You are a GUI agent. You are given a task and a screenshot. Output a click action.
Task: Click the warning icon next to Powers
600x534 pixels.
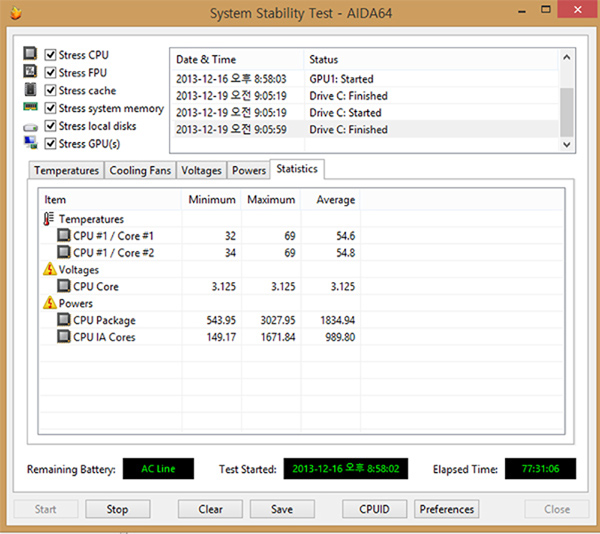tap(50, 303)
